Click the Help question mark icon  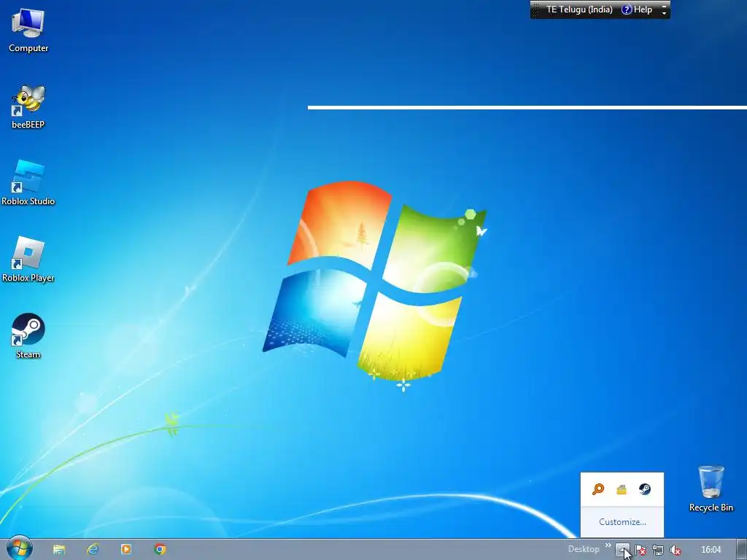coord(627,9)
